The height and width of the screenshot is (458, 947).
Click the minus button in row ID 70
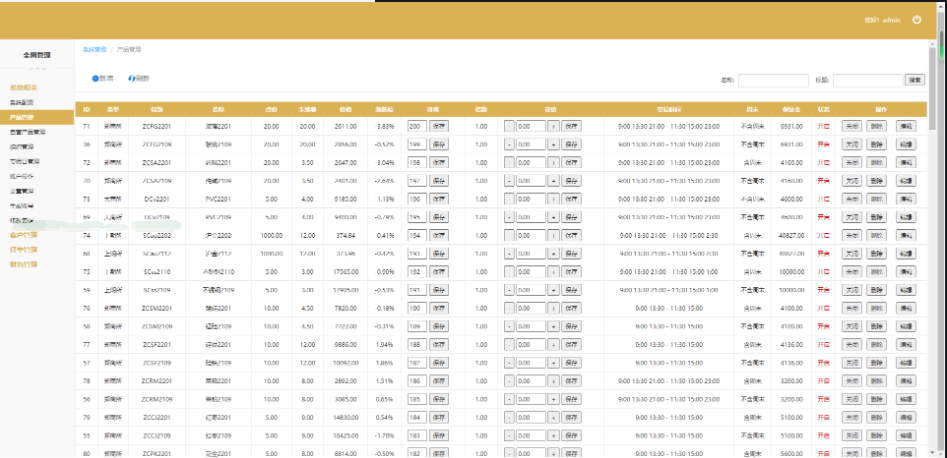[509, 181]
